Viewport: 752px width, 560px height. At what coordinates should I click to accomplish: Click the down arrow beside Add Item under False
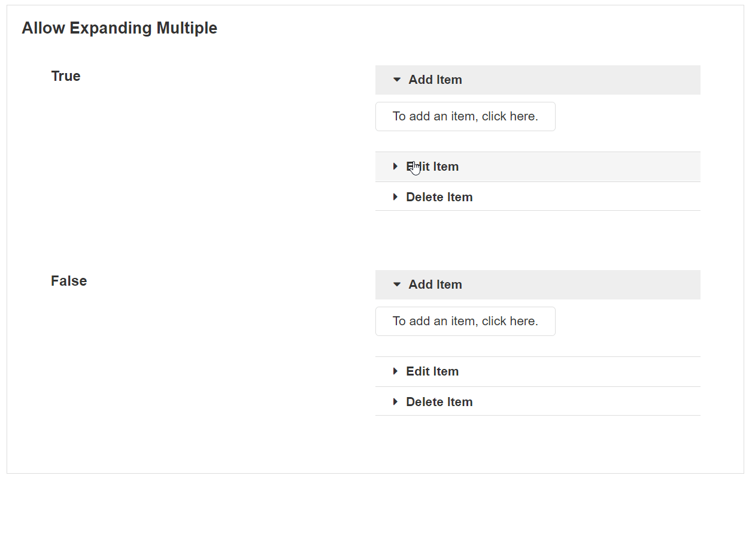point(397,284)
